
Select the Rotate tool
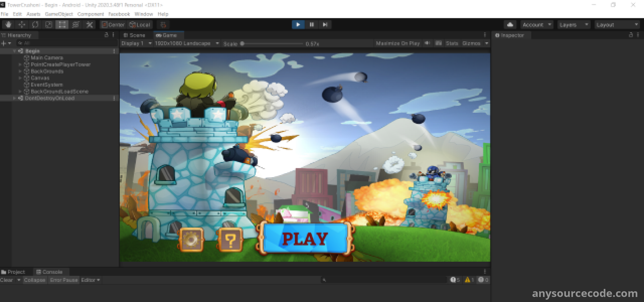[x=35, y=25]
